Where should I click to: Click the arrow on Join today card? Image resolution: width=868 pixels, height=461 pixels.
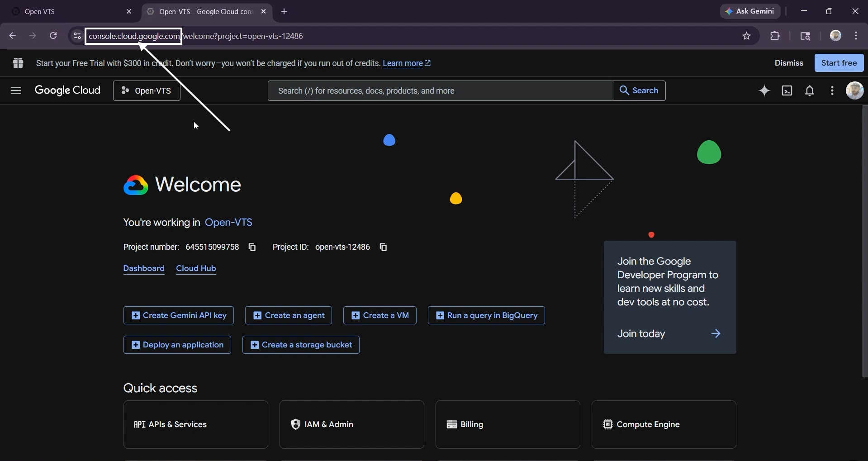click(x=716, y=334)
